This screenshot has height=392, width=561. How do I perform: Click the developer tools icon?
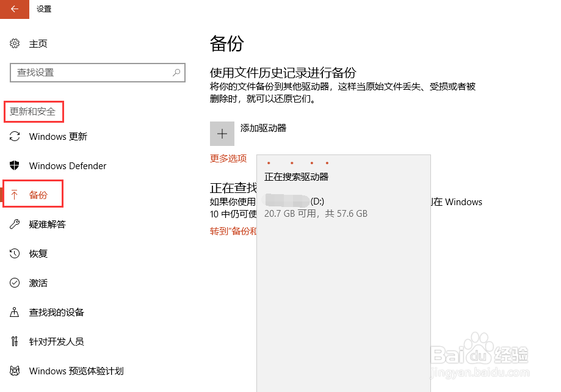coord(14,341)
